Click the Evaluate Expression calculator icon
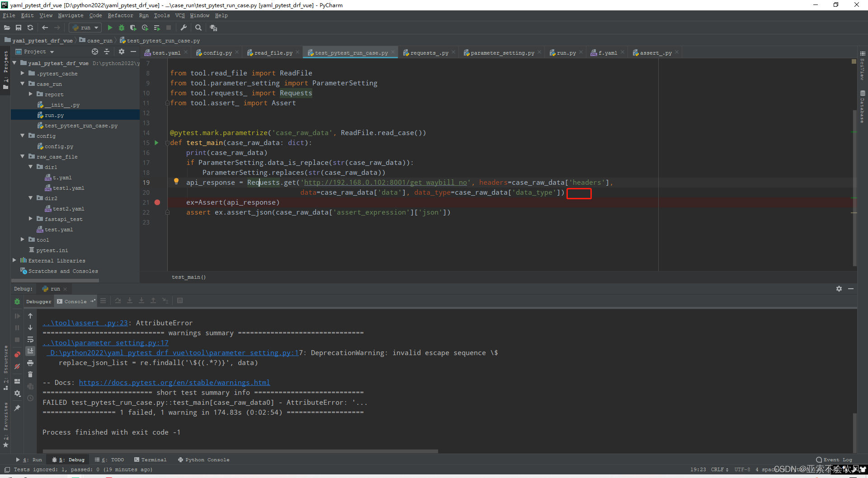 coord(180,300)
